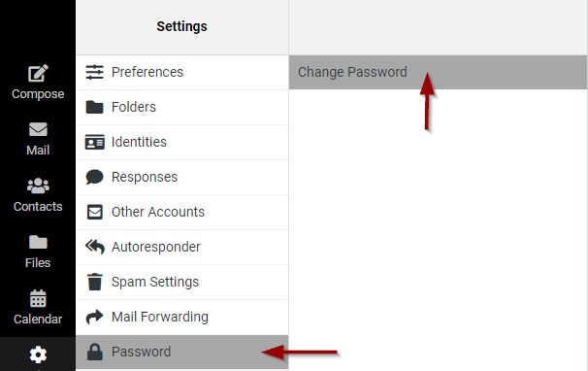Screen dimensions: 588x371
Task: Click the Compose pencil icon
Action: point(38,73)
